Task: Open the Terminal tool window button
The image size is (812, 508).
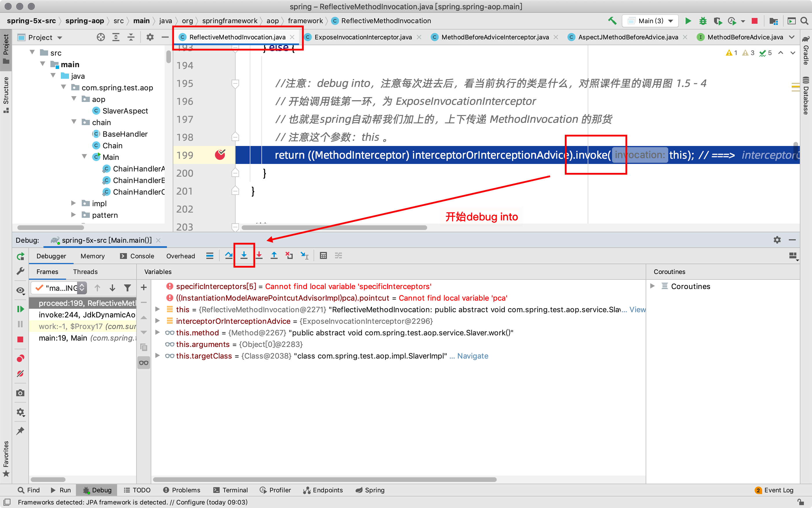Action: [231, 490]
